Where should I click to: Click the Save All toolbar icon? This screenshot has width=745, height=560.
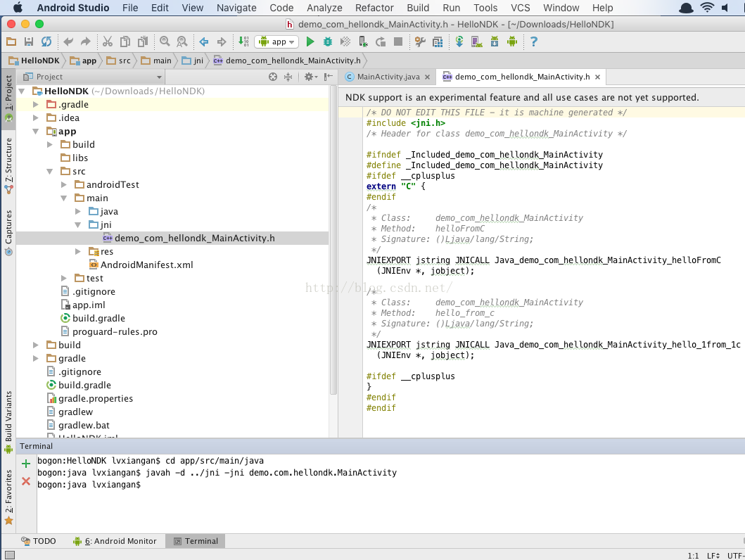(29, 42)
